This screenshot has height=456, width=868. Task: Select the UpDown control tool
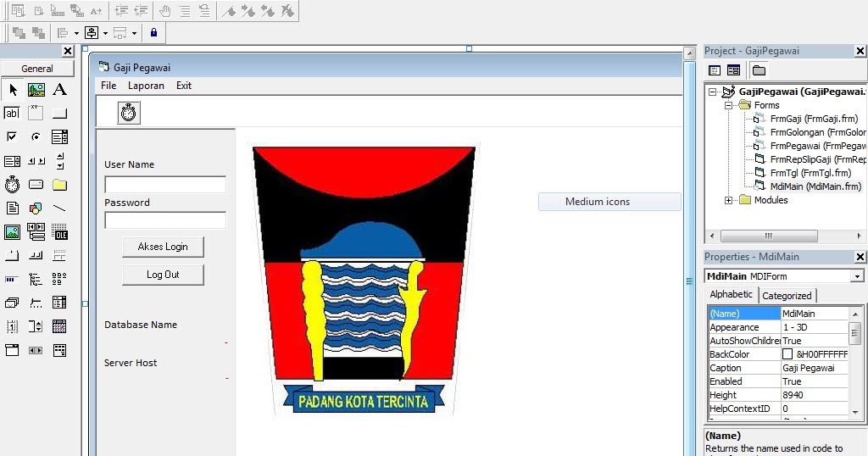[x=36, y=326]
